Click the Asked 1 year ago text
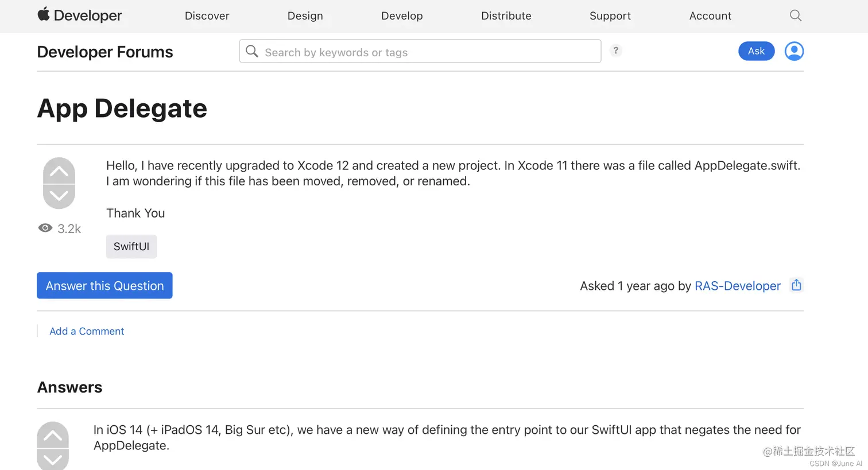Viewport: 868px width, 470px height. click(627, 286)
